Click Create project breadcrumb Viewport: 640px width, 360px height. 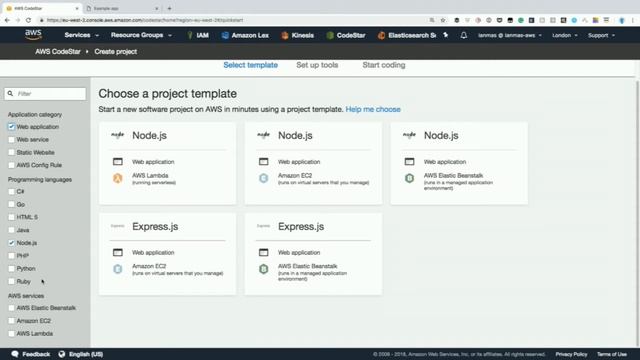tap(116, 52)
